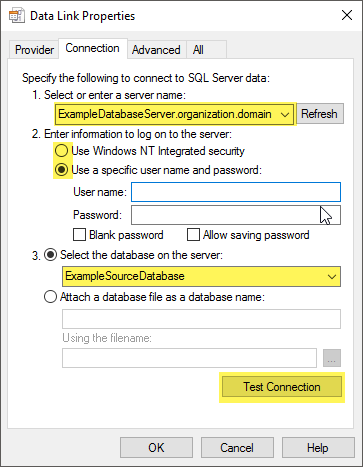
Task: Close the Data Link Properties dialog
Action: 347,15
